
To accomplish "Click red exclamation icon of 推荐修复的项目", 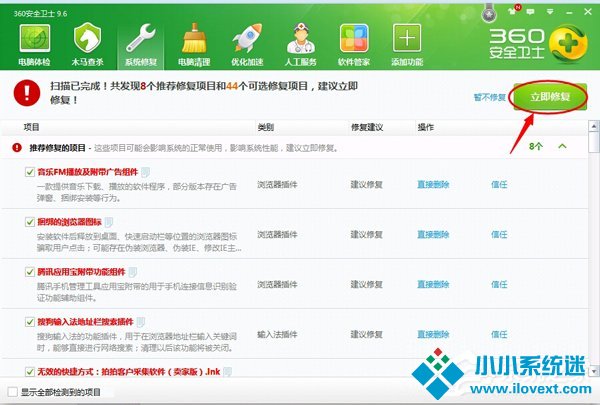I will [17, 147].
